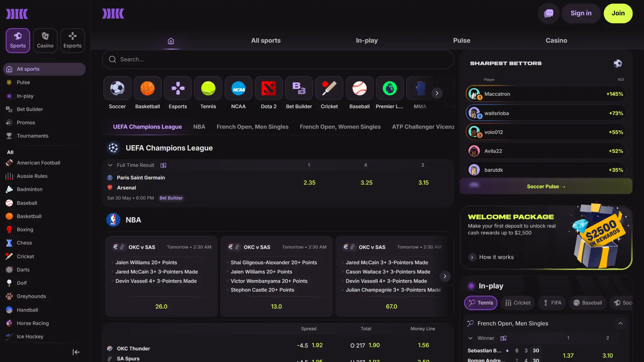
Task: Collapse the sidebar with arrow icon
Action: [x=76, y=352]
